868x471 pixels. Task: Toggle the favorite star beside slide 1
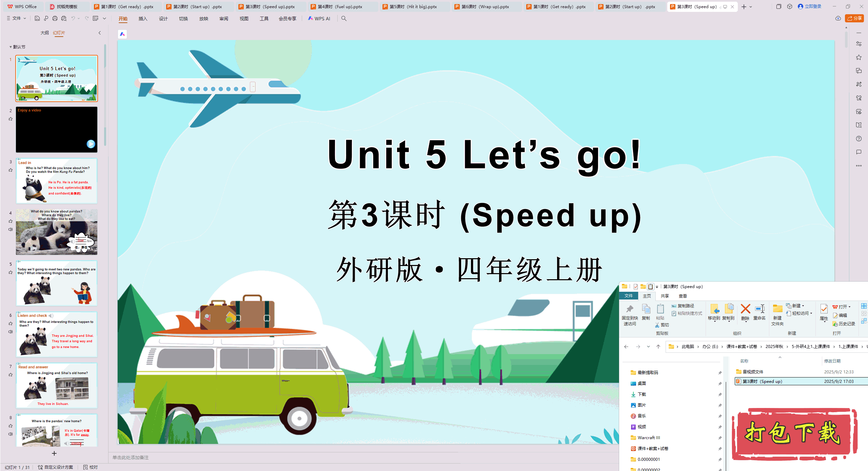[11, 67]
